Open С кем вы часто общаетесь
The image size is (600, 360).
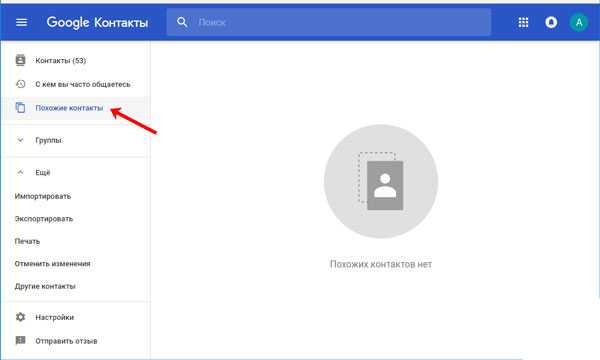pos(83,84)
